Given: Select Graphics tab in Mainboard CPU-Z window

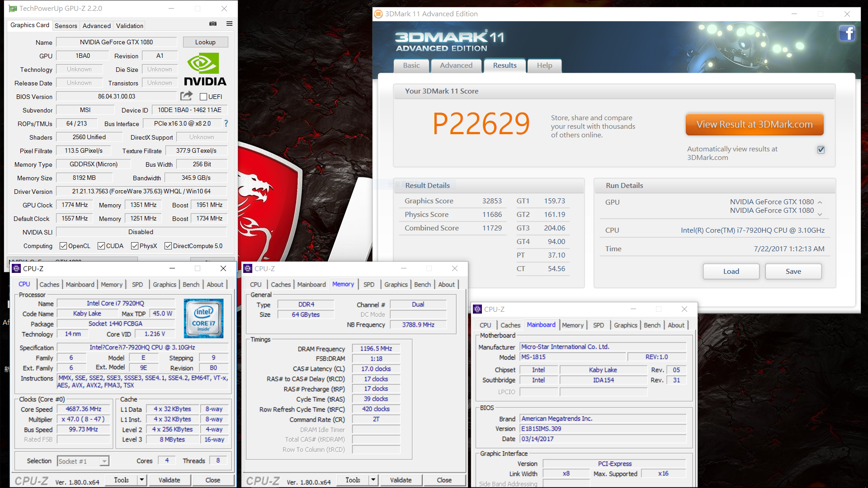Looking at the screenshot, I should tap(626, 325).
